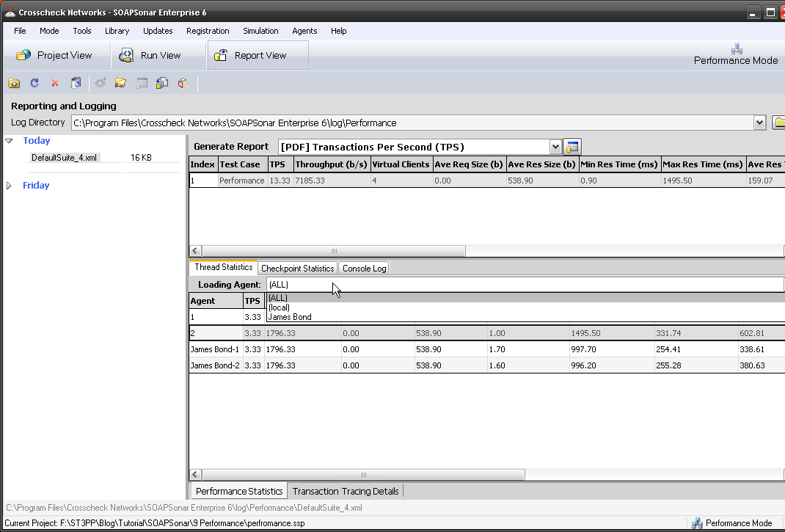
Task: Click the SOAPSonar app icon in the title bar
Action: pos(10,12)
